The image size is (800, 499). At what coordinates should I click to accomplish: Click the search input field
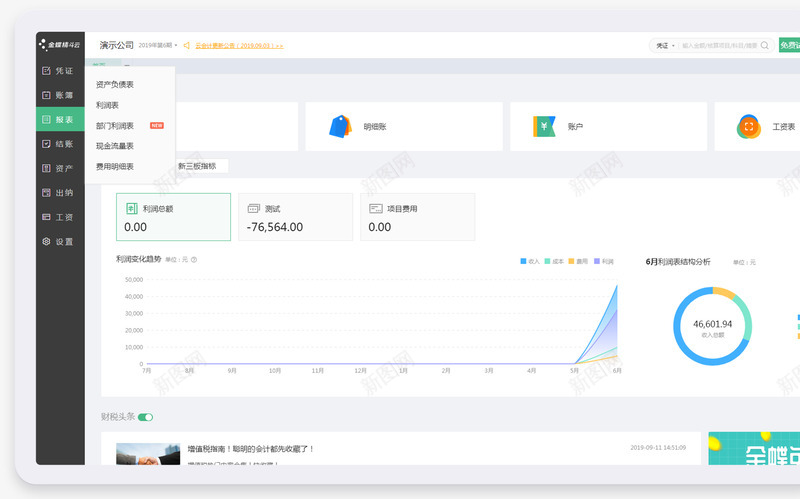point(719,45)
